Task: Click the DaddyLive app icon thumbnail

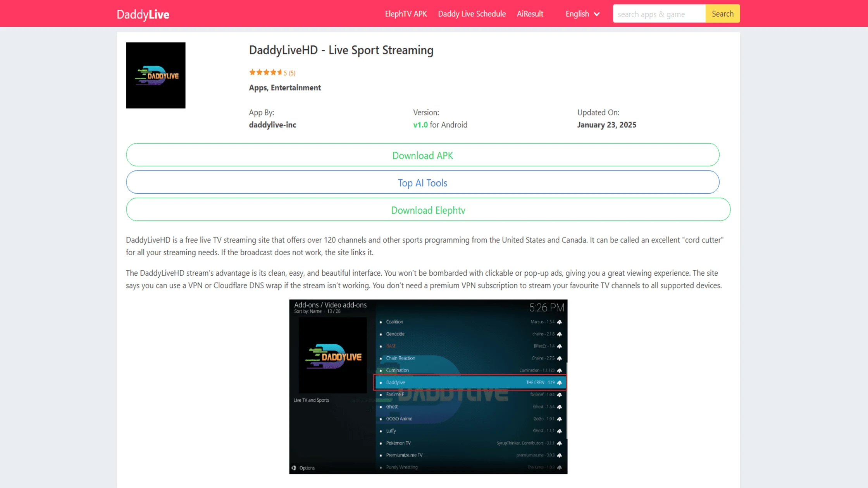Action: [x=155, y=75]
